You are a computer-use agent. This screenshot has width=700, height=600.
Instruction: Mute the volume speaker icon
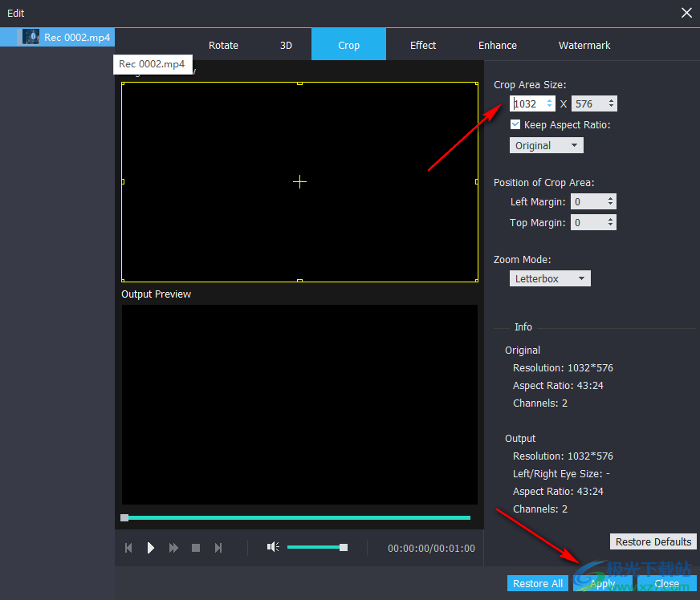tap(273, 547)
